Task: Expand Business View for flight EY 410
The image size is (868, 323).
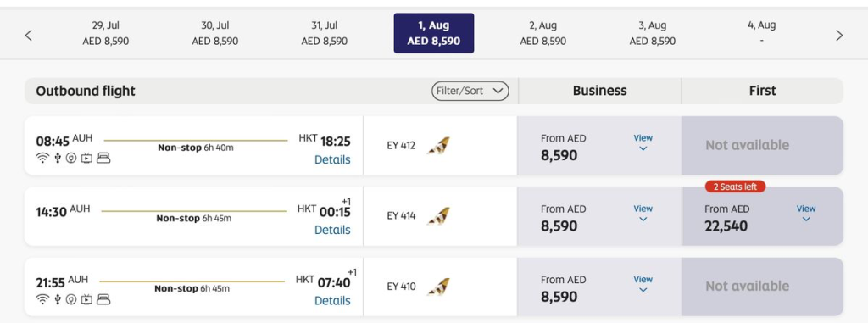Action: click(x=643, y=284)
